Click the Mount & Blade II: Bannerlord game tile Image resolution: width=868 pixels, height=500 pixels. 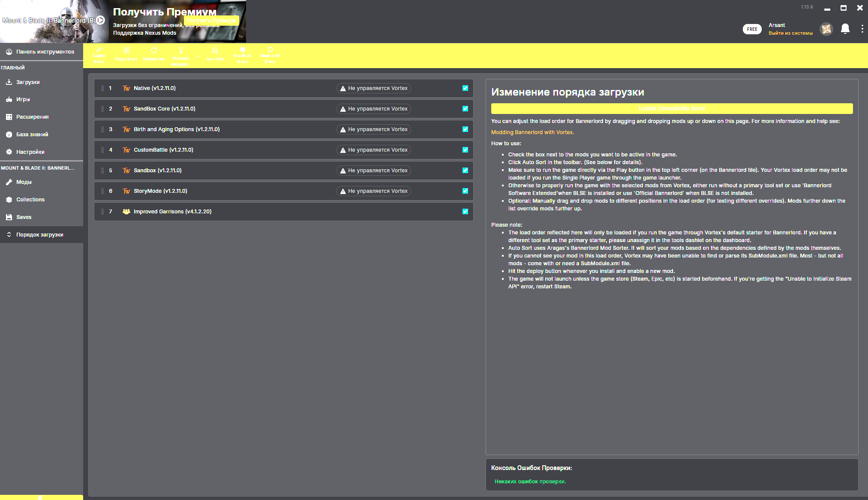coord(54,21)
